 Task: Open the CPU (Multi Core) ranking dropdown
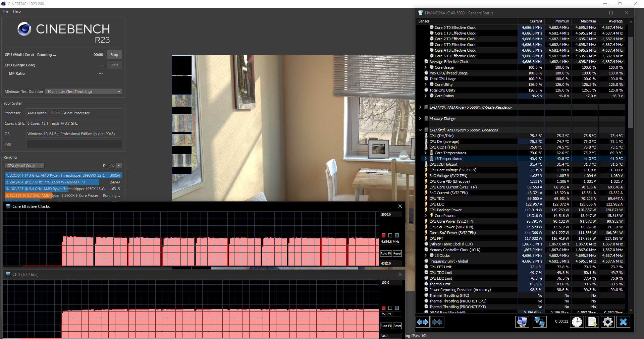24,166
